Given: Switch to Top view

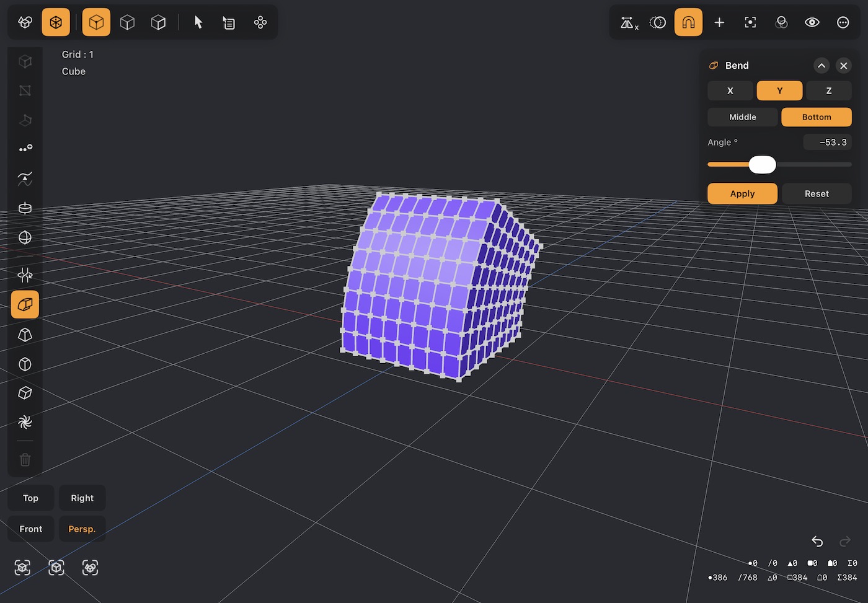Looking at the screenshot, I should tap(31, 498).
